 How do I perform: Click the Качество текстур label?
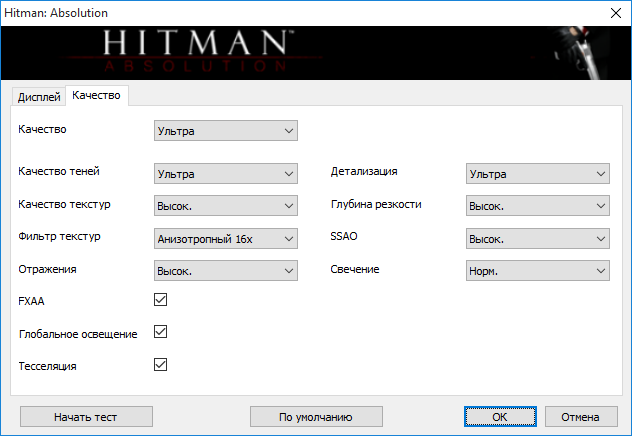pyautogui.click(x=64, y=204)
